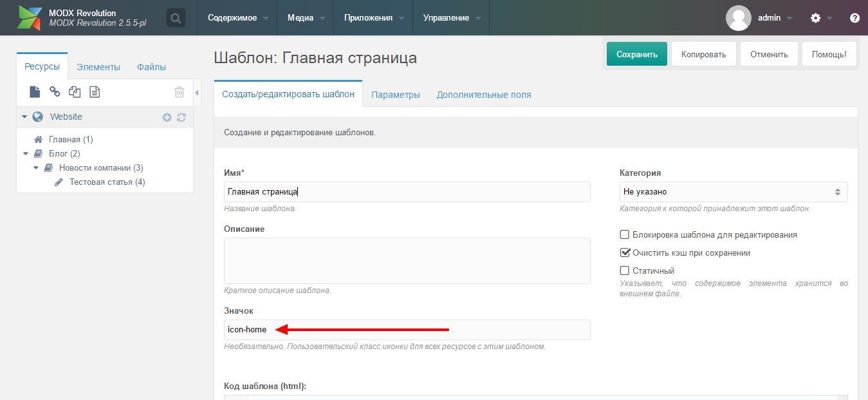The height and width of the screenshot is (400, 868).
Task: Click the admin user avatar
Action: pyautogui.click(x=739, y=18)
